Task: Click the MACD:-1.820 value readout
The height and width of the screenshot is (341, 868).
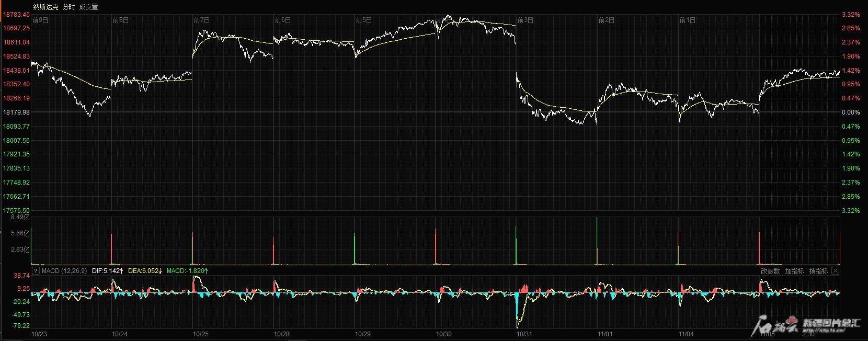Action: coord(187,271)
